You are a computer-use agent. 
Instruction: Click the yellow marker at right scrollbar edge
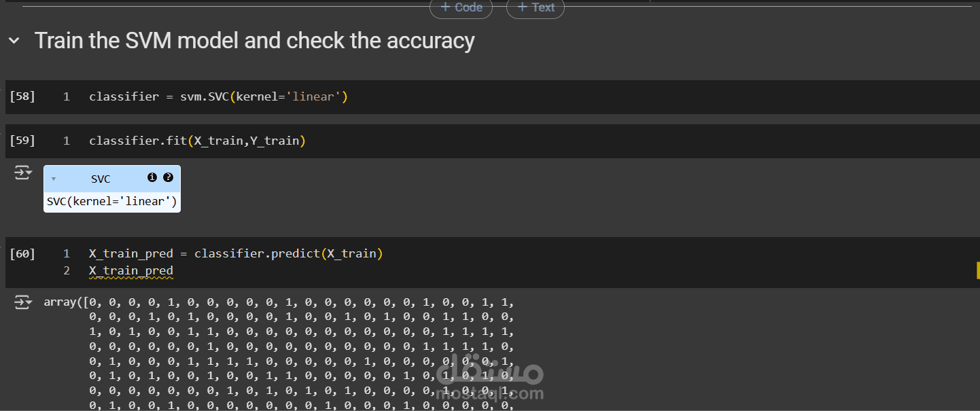pyautogui.click(x=977, y=270)
